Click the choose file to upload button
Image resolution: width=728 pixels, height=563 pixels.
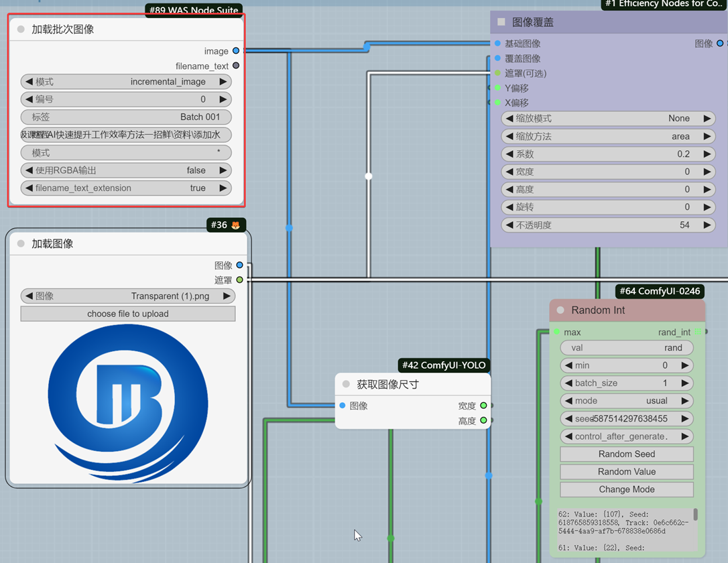click(127, 314)
